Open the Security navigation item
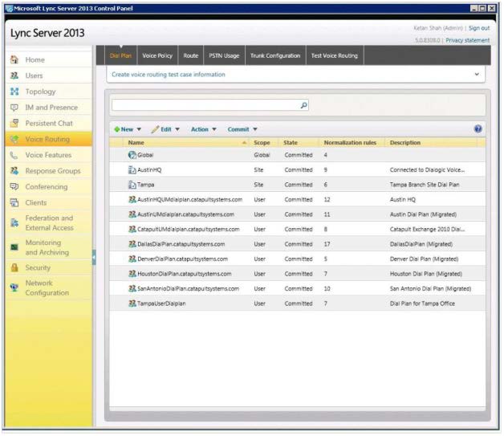The image size is (504, 436). coord(48,267)
